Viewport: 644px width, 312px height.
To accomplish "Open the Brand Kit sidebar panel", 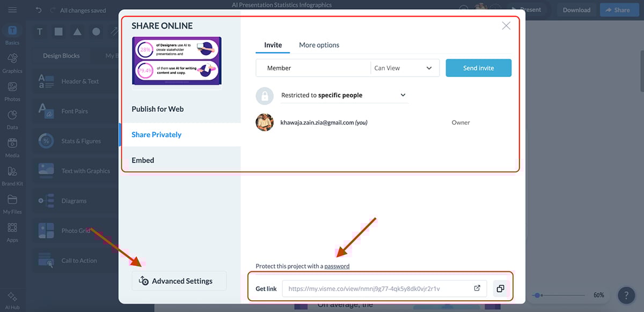I will tap(12, 175).
